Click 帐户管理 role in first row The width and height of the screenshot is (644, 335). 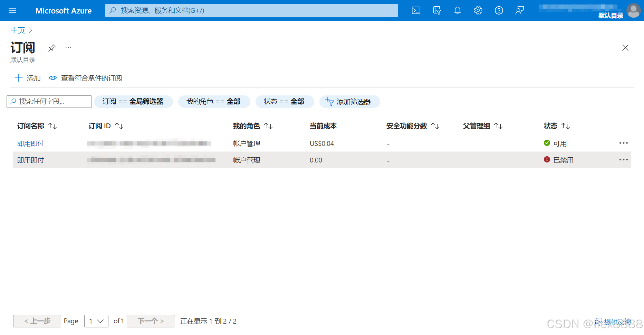coord(247,143)
